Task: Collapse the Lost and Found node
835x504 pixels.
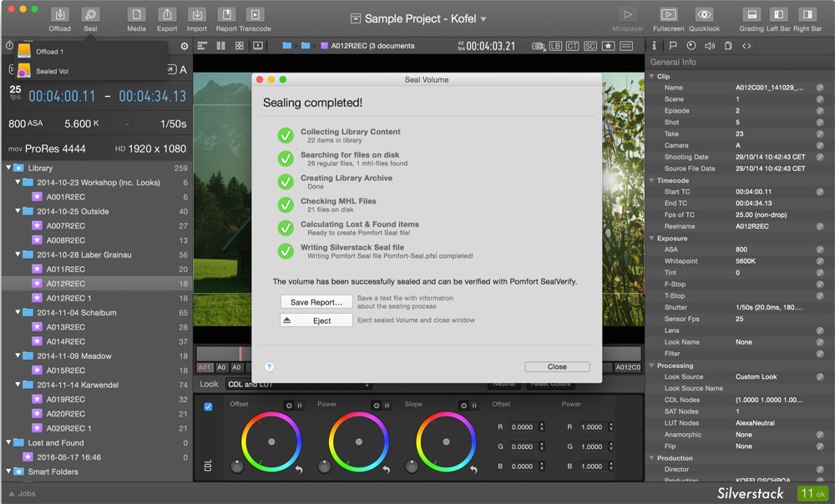Action: [8, 442]
